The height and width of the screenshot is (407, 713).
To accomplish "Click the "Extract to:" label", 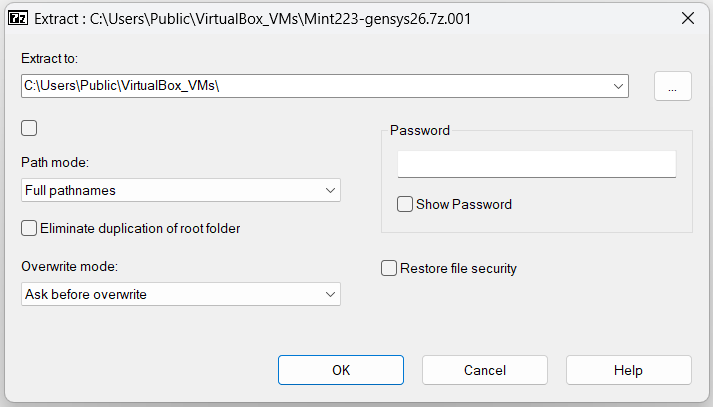I will point(50,58).
